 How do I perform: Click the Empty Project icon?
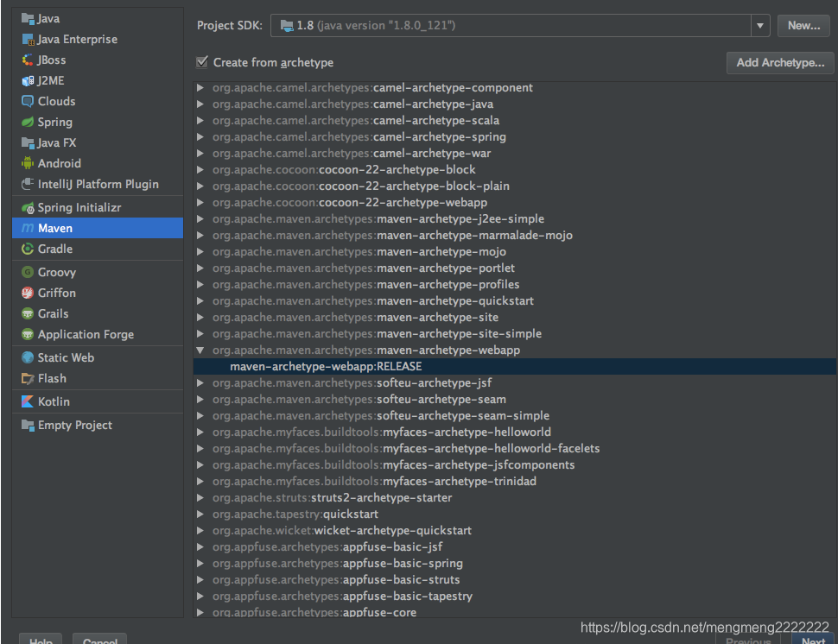point(28,425)
